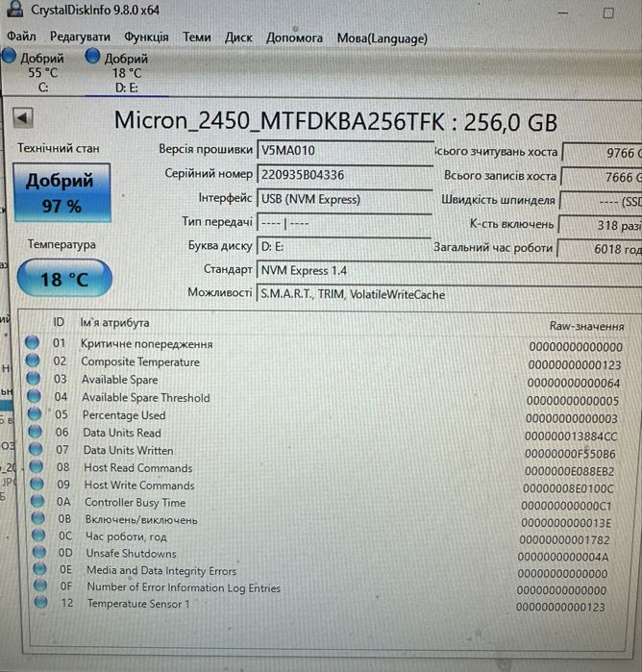Select raw value 00000000001782
The image size is (642, 672).
coord(564,540)
